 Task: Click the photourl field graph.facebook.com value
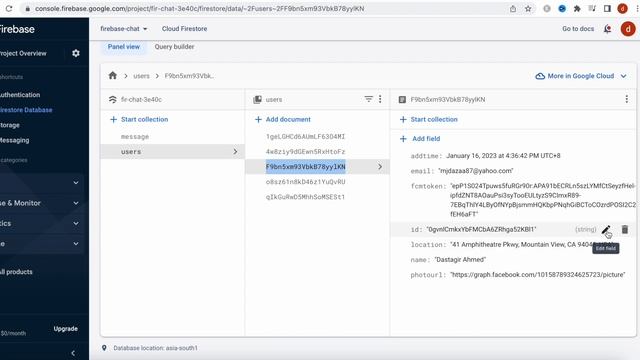[x=538, y=275]
